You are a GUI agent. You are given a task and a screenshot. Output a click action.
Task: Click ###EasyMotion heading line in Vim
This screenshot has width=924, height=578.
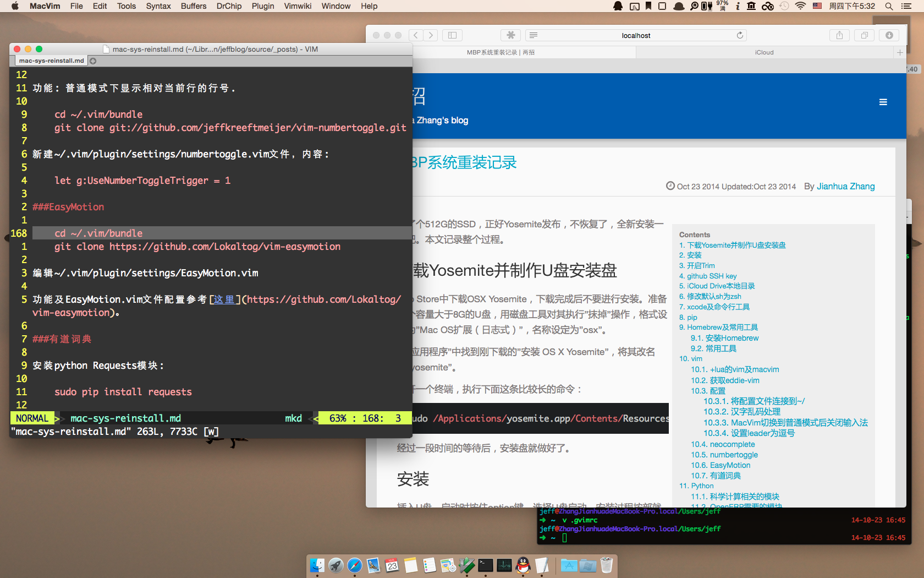(68, 207)
